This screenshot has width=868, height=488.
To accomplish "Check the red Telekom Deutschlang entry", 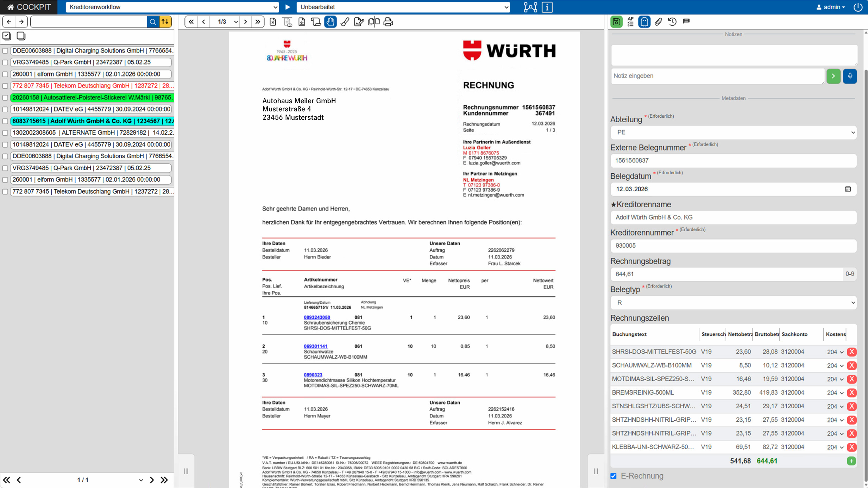I will point(5,86).
